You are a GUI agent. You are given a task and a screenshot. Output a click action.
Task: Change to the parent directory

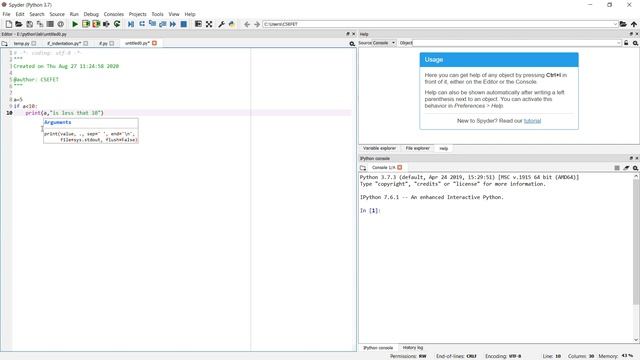(x=633, y=24)
